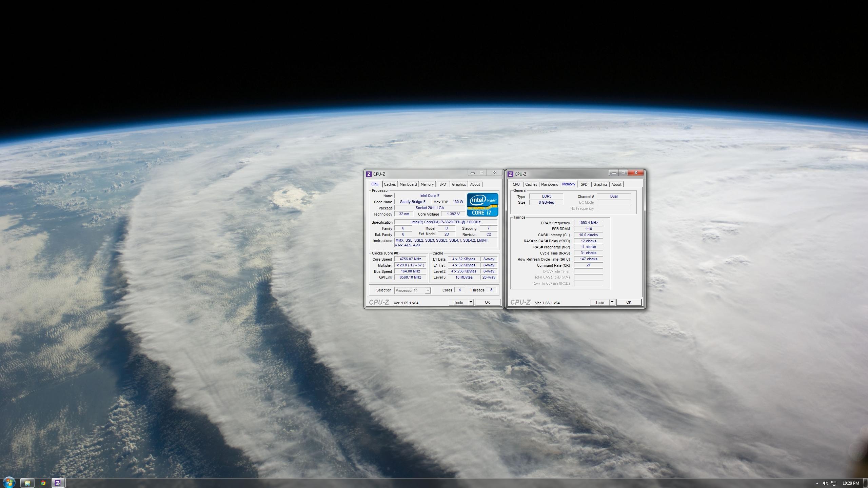Open the network connection tray icon
Image resolution: width=868 pixels, height=488 pixels.
click(x=834, y=483)
